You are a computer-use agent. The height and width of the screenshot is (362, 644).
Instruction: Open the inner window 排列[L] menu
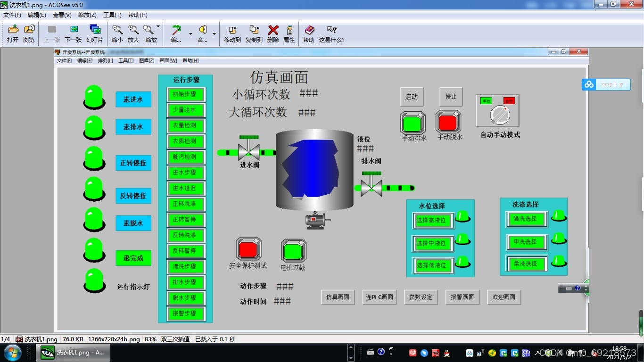click(105, 61)
